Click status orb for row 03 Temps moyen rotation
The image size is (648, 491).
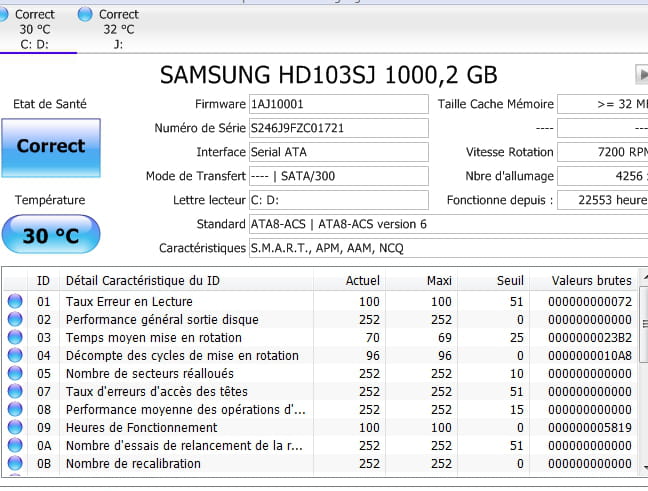click(x=15, y=337)
